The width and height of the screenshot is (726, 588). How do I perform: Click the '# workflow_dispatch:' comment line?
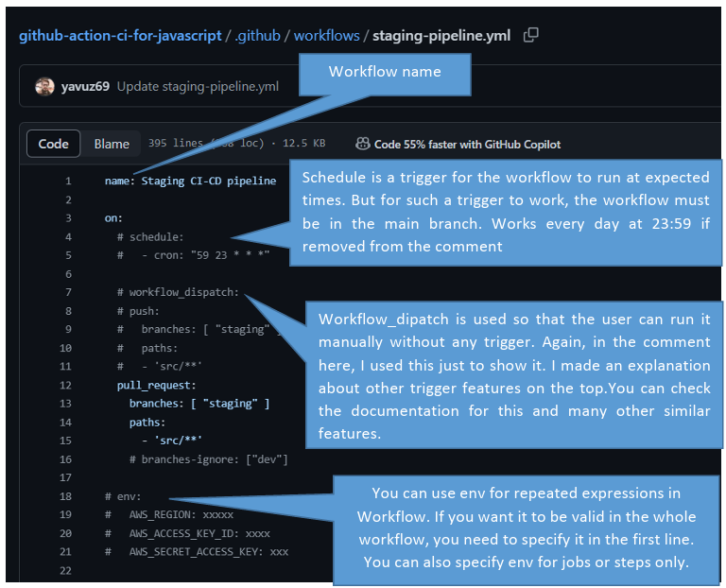(x=178, y=292)
